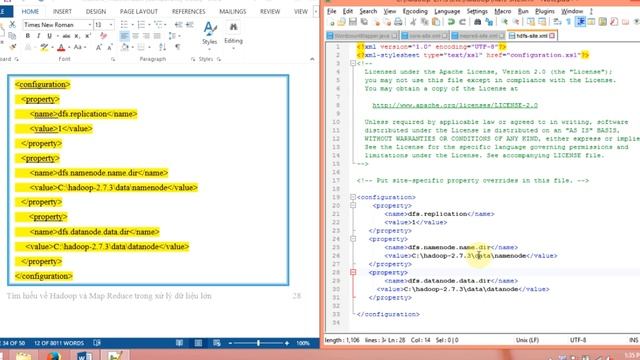640x360 pixels.
Task: Center-align text in Word paragraph group
Action: (136, 36)
